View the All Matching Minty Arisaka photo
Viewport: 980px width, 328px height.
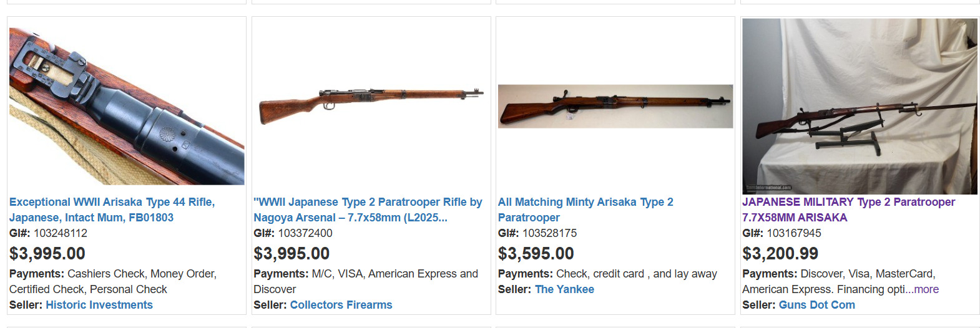(x=615, y=106)
